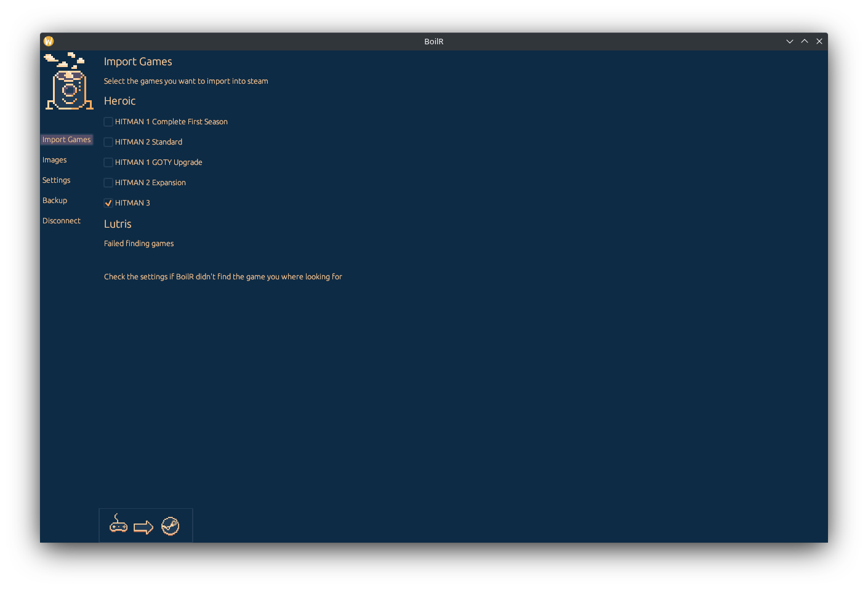
Task: Tick the HITMAN 1 GOTY Upgrade checkbox
Action: (108, 162)
